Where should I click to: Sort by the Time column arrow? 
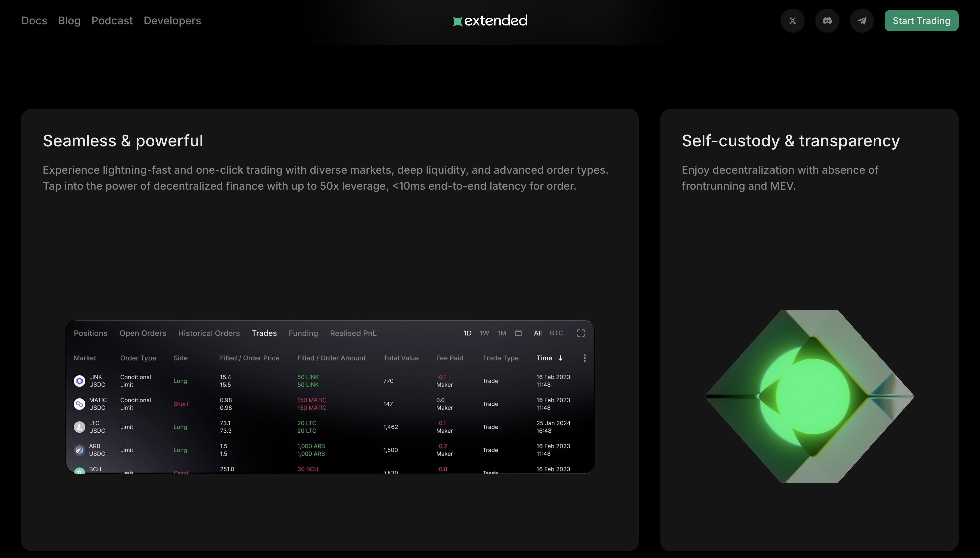[560, 358]
